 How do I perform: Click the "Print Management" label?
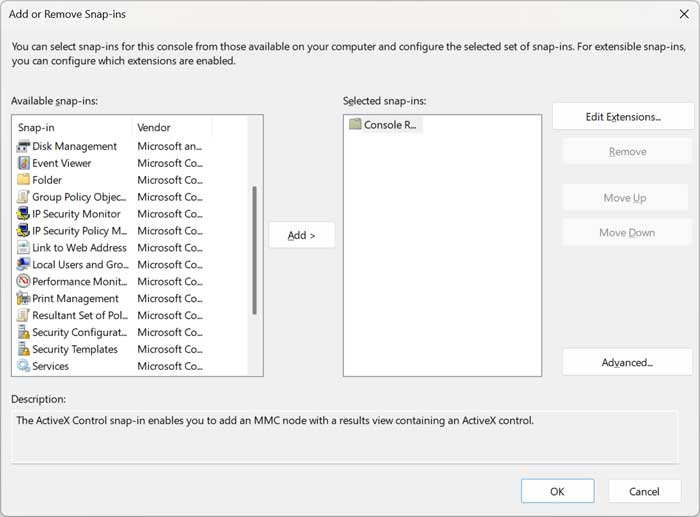(x=75, y=298)
